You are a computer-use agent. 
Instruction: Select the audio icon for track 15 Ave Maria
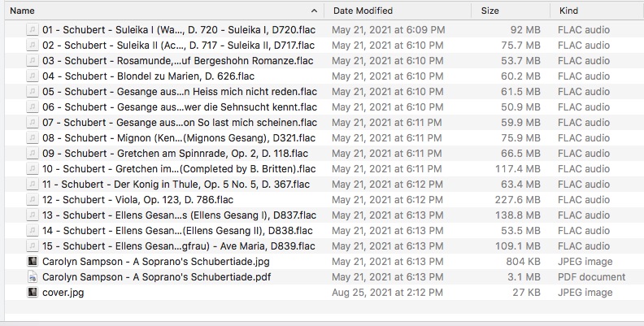pos(32,246)
